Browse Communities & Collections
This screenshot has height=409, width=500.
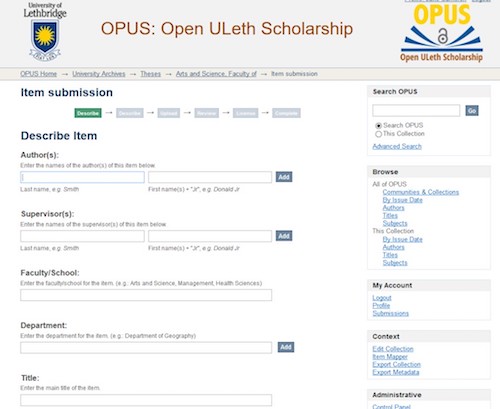[421, 192]
